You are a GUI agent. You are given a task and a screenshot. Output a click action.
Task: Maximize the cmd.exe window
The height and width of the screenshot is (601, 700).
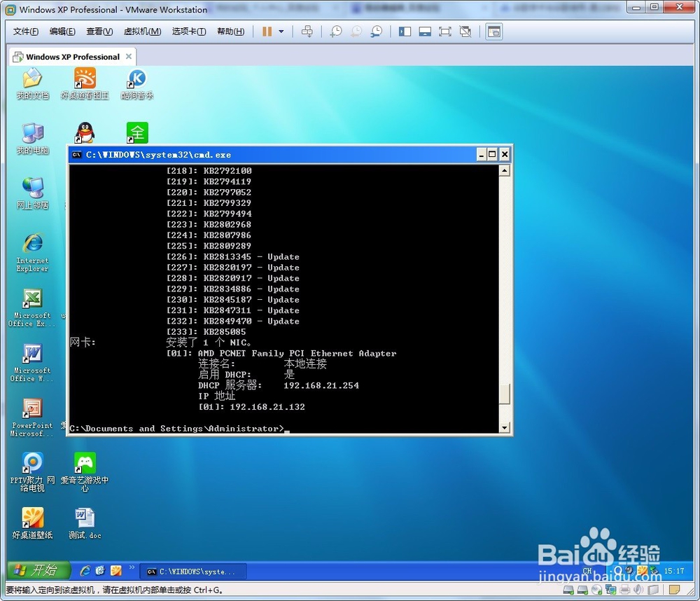(x=492, y=155)
